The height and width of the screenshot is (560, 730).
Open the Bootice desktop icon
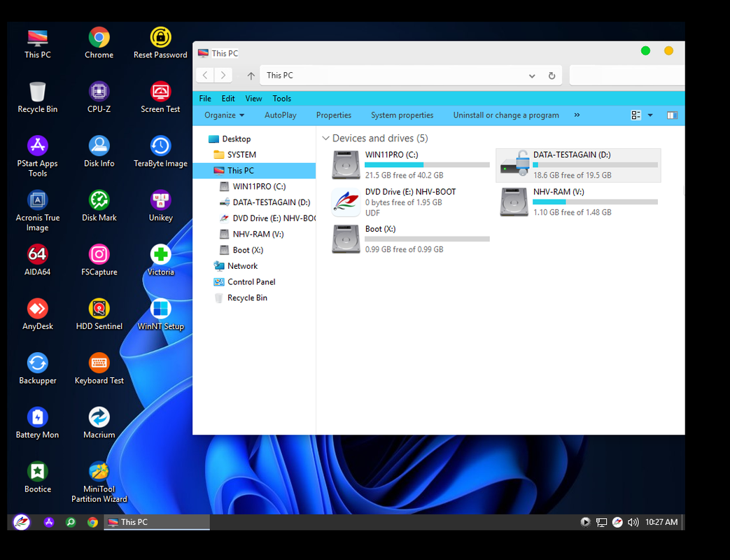[37, 477]
